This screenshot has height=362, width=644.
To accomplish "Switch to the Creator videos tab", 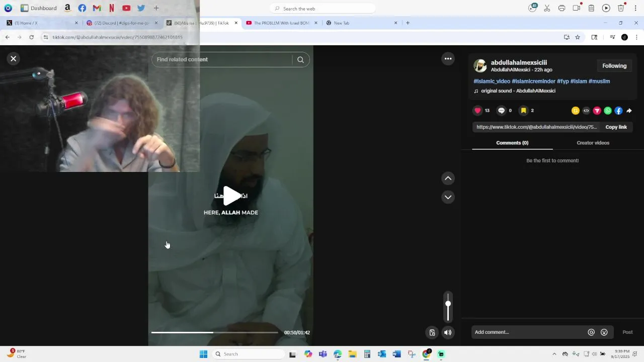I will tap(593, 143).
